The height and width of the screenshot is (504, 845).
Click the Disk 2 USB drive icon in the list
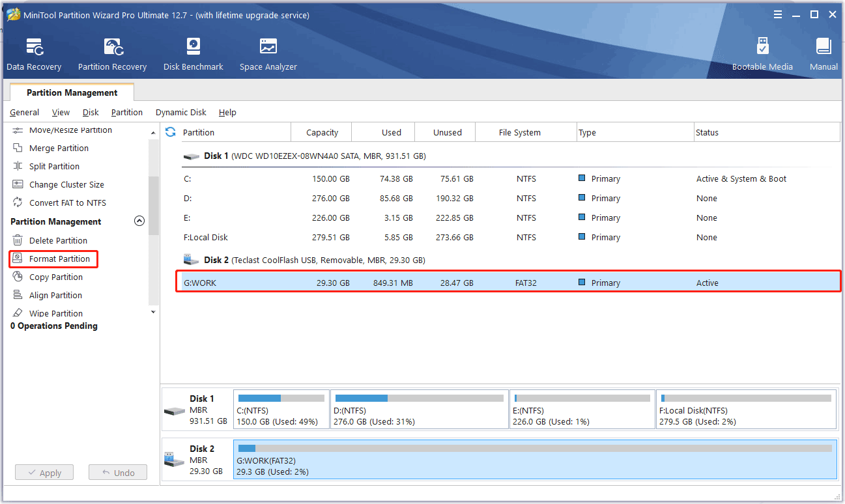(192, 260)
